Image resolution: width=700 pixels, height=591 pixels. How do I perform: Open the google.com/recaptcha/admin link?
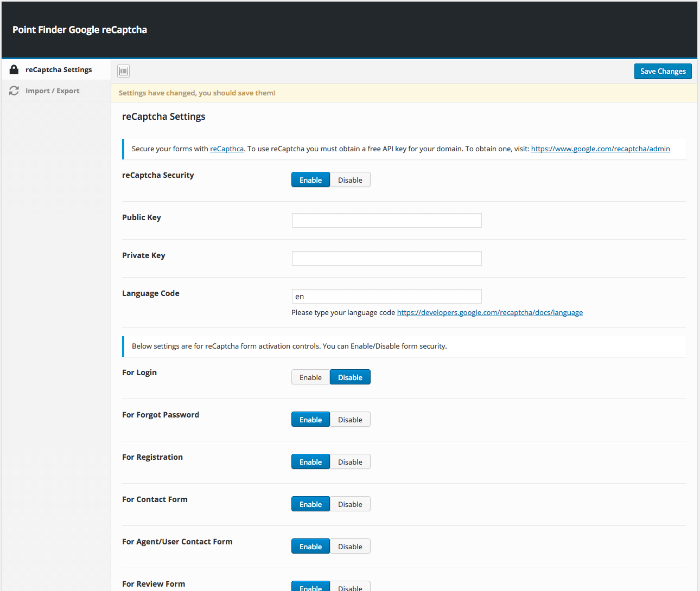point(600,149)
